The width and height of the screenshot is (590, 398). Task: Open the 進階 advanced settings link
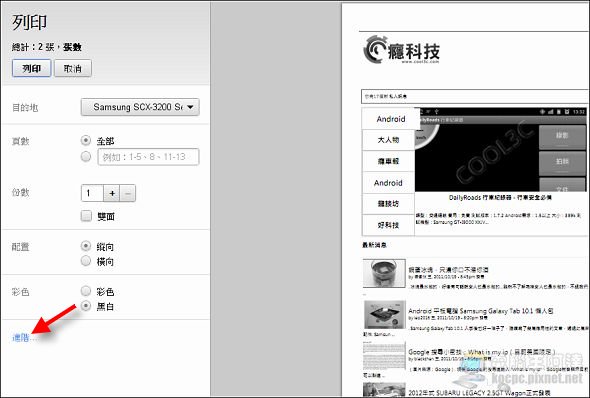21,338
